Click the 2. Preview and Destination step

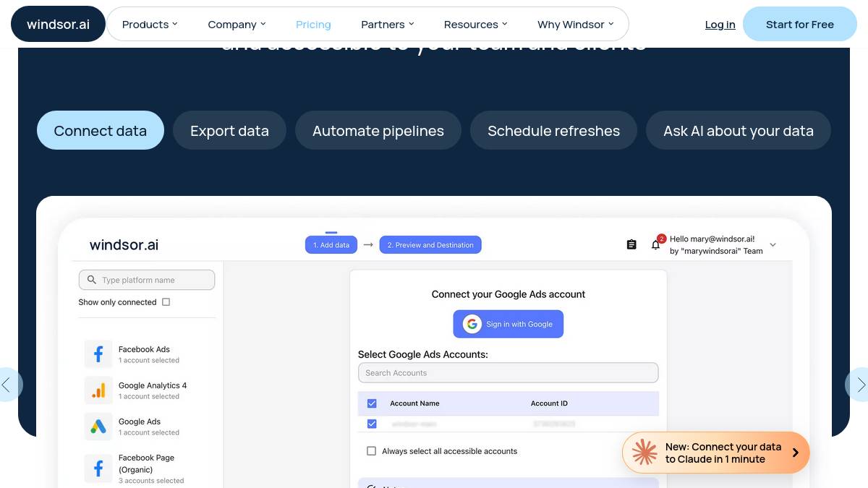click(x=430, y=245)
